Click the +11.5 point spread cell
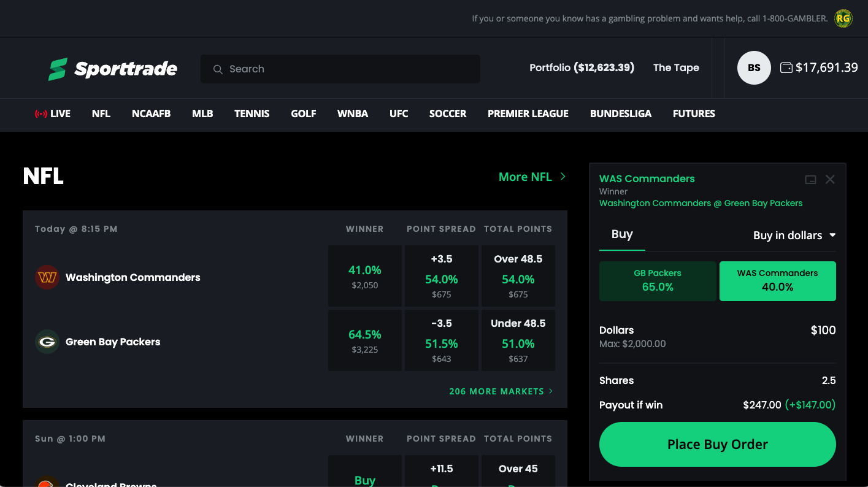The image size is (868, 487). [442, 471]
